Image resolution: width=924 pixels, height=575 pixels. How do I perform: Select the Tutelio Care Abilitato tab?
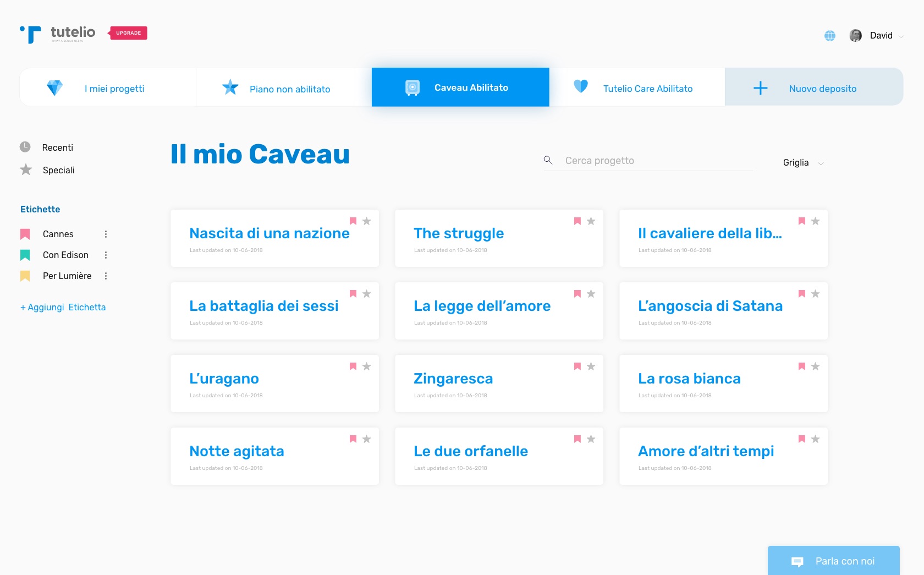click(x=637, y=88)
